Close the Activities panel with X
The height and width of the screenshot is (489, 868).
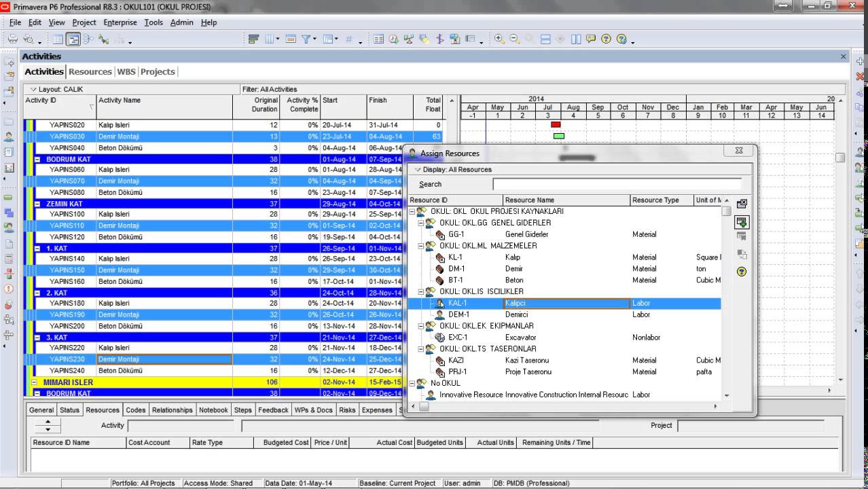844,57
